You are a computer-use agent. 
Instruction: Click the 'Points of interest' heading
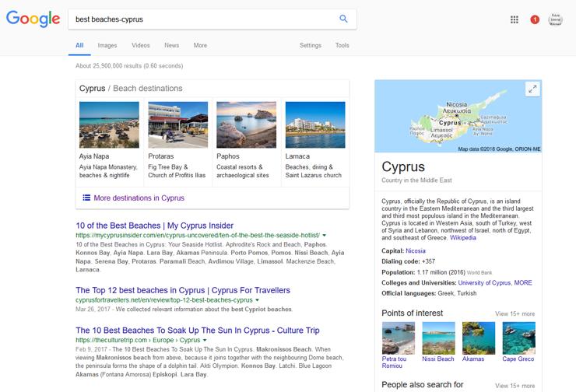[413, 313]
